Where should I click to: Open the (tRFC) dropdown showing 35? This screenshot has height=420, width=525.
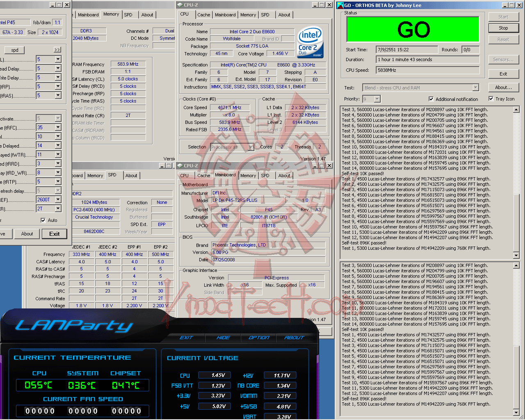[58, 128]
